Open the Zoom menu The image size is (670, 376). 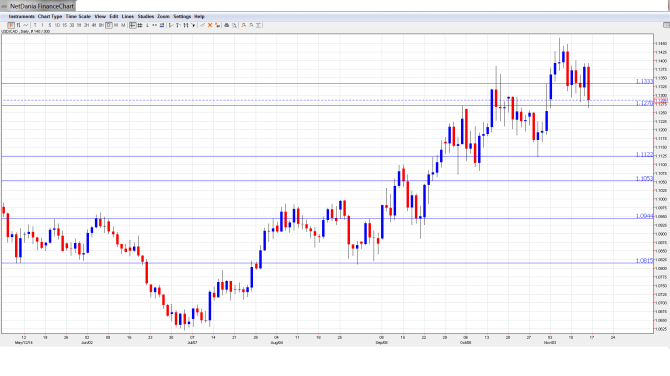163,16
